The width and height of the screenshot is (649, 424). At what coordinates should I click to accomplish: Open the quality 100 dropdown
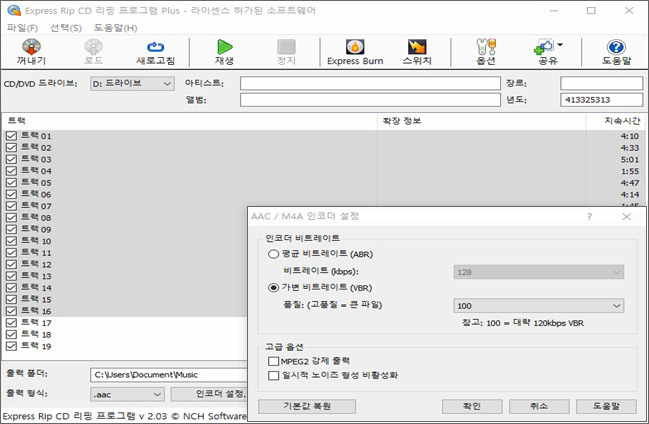tap(538, 306)
